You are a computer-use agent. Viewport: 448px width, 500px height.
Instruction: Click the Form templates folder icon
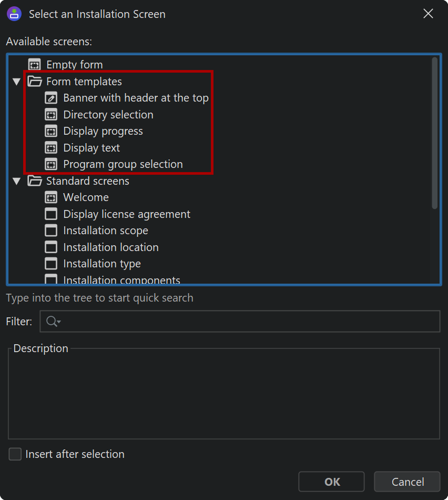35,82
